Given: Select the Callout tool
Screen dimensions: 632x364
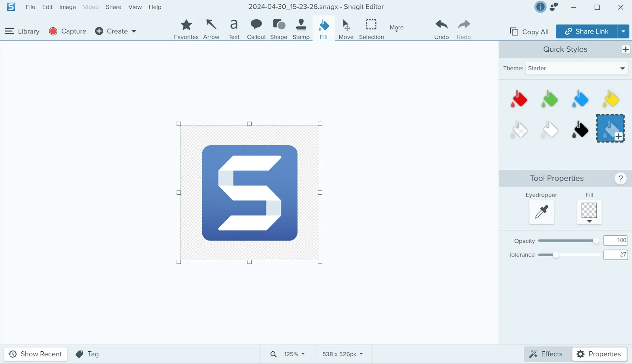Looking at the screenshot, I should point(256,29).
